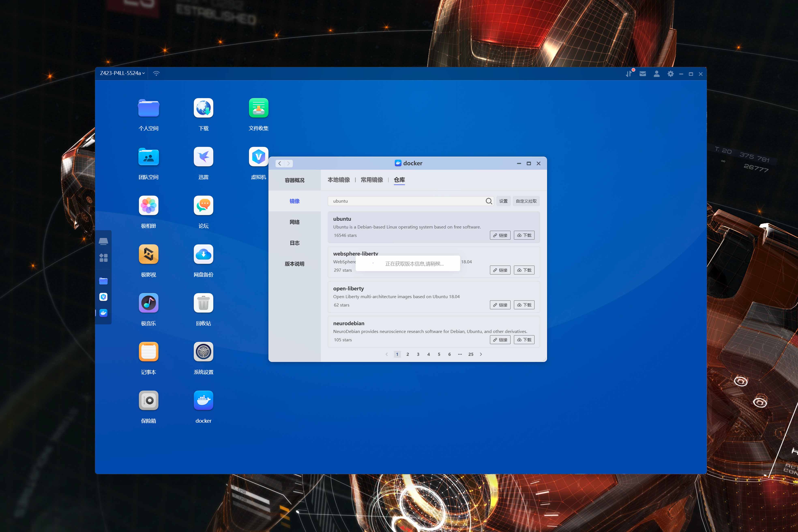Switch to the 常用镜像 tab
Image resolution: width=798 pixels, height=532 pixels.
[x=372, y=180]
